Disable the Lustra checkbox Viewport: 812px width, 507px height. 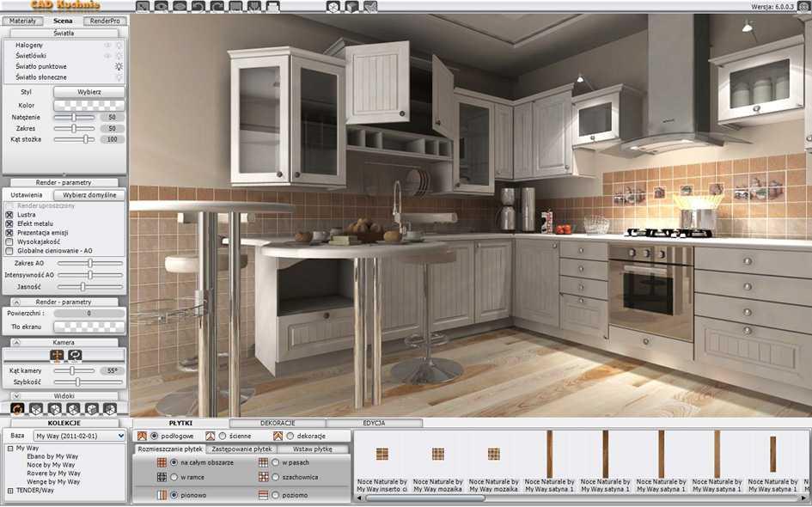9,214
